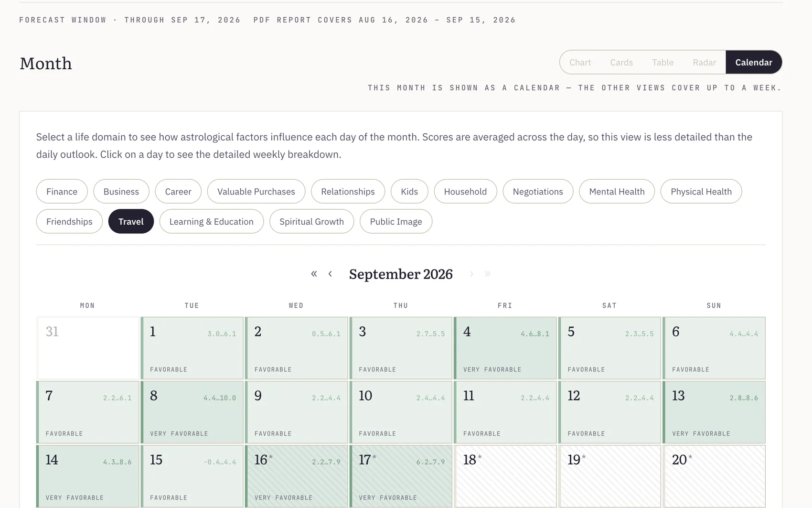Viewport: 812px width, 508px height.
Task: Select the Finance life domain
Action: click(x=62, y=191)
